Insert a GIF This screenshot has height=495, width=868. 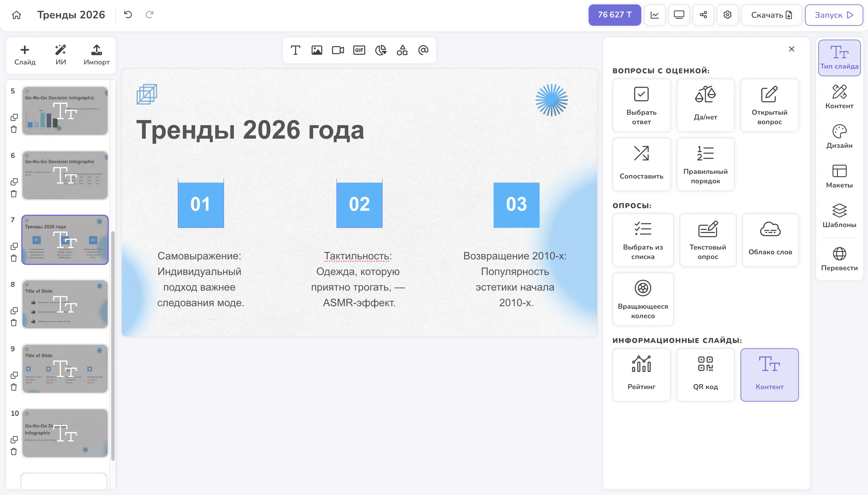click(x=359, y=50)
